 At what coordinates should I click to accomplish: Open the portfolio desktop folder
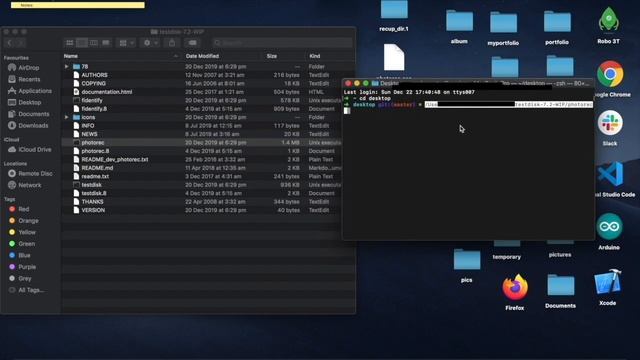[557, 22]
